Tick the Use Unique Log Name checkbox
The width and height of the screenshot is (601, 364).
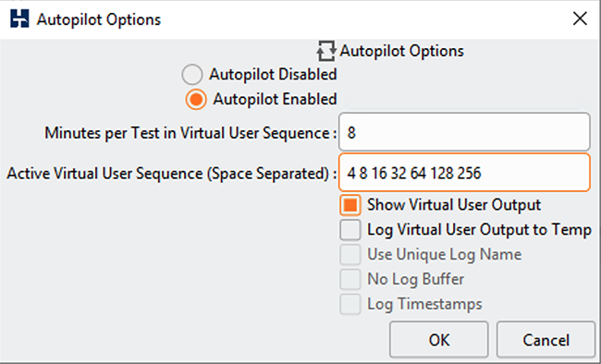(x=350, y=254)
